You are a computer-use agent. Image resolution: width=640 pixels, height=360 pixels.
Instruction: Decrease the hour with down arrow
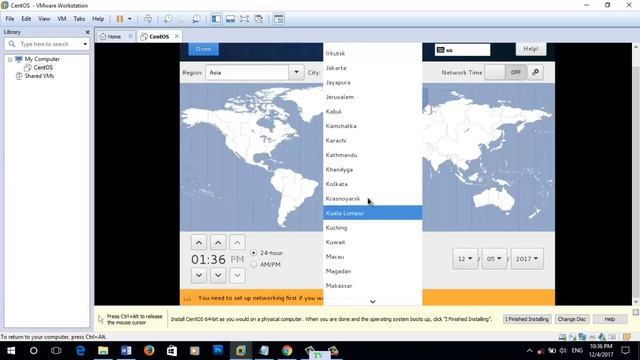click(x=199, y=275)
